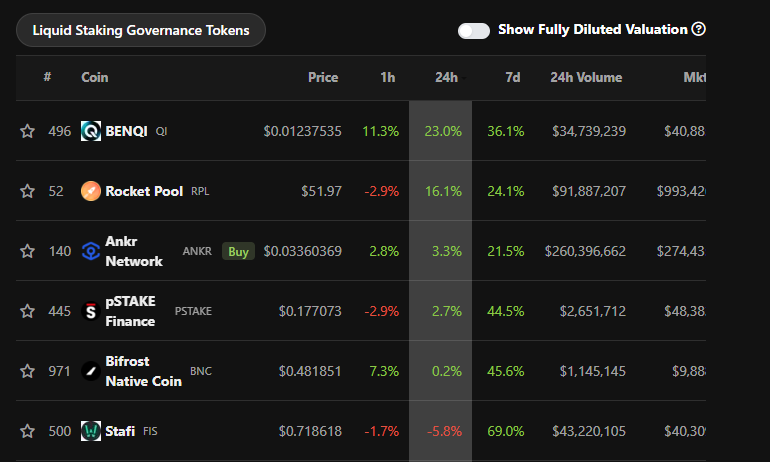Image resolution: width=770 pixels, height=462 pixels.
Task: Open pSTAKE Finance coin name link
Action: [x=130, y=311]
